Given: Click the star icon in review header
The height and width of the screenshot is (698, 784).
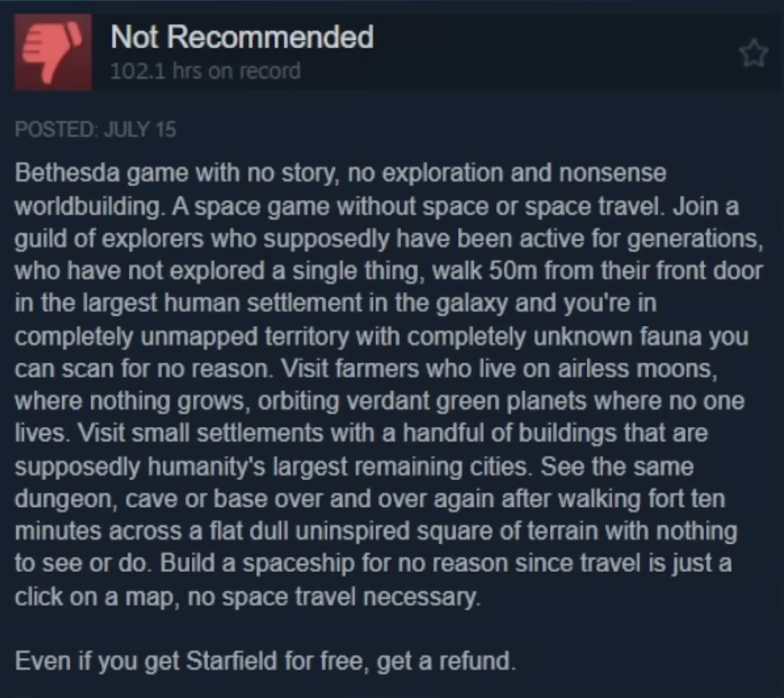Looking at the screenshot, I should (754, 53).
